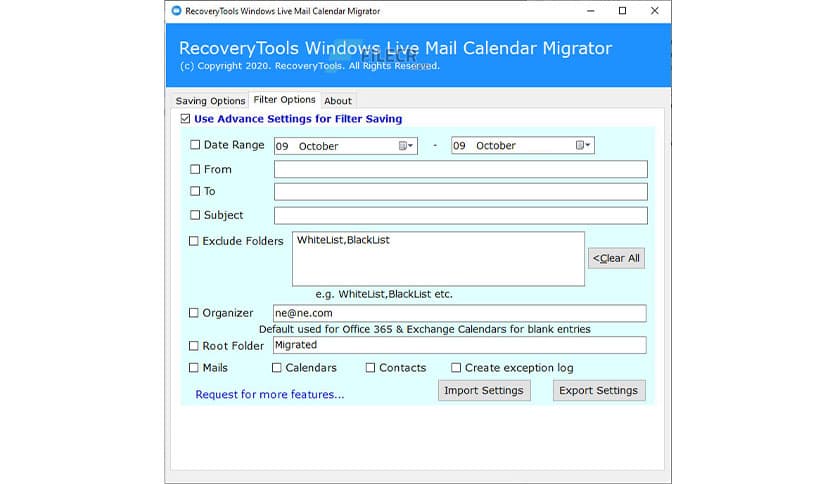Click into the To text field
This screenshot has width=836, height=484.
click(x=461, y=192)
